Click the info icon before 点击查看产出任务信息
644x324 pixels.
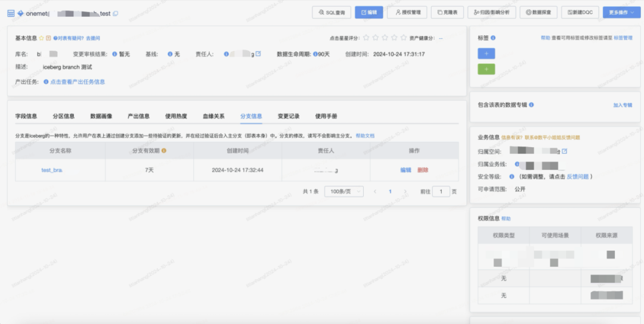click(x=46, y=82)
